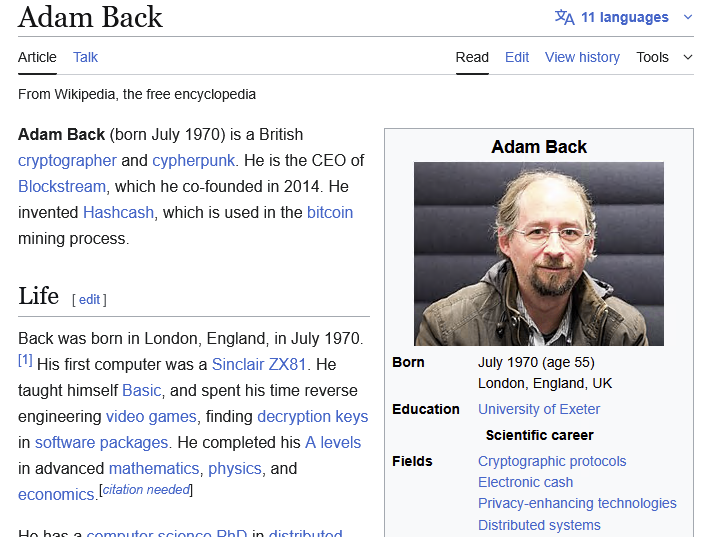
Task: Jump to citation footnote [1]
Action: coord(25,360)
